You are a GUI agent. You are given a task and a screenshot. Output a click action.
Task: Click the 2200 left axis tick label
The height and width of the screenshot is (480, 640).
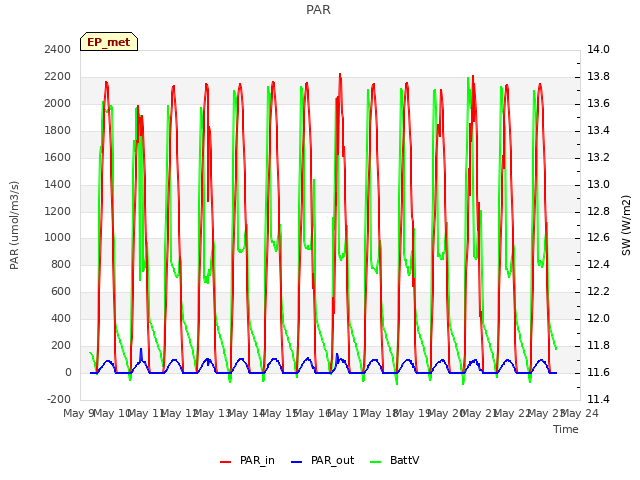pyautogui.click(x=58, y=77)
